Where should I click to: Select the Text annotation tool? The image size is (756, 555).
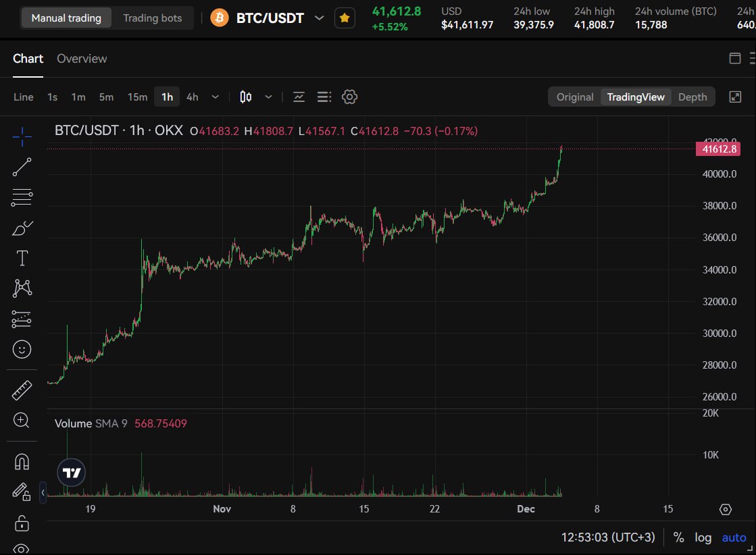[x=22, y=258]
